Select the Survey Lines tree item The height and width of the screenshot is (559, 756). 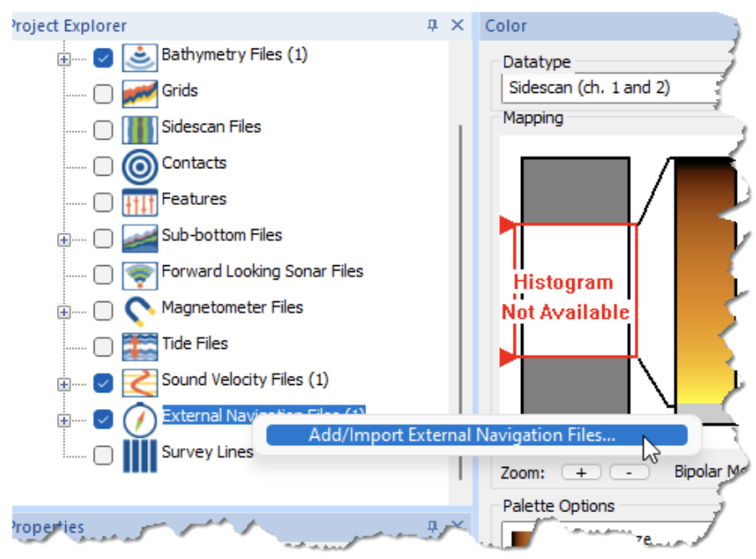click(x=207, y=453)
